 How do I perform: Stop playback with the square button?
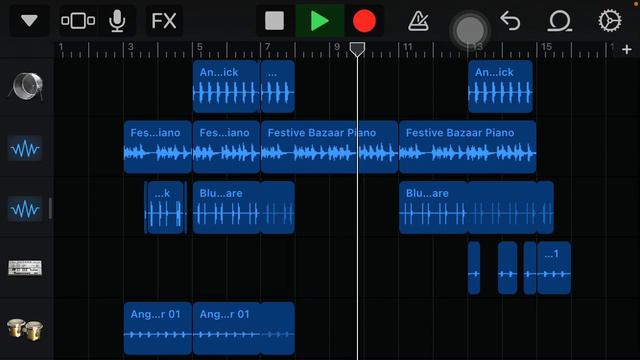click(x=274, y=20)
